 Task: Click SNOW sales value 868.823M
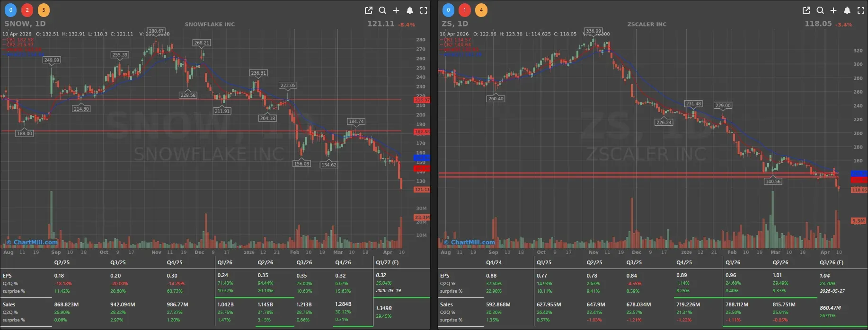point(66,304)
